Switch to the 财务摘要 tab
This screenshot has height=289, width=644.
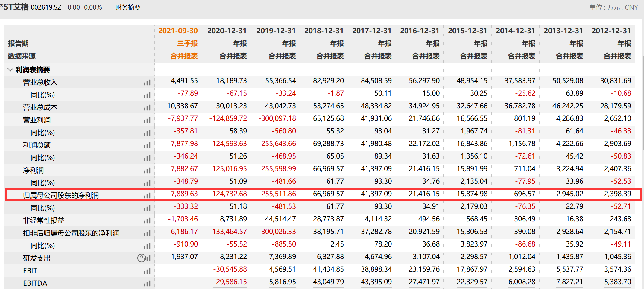[127, 7]
